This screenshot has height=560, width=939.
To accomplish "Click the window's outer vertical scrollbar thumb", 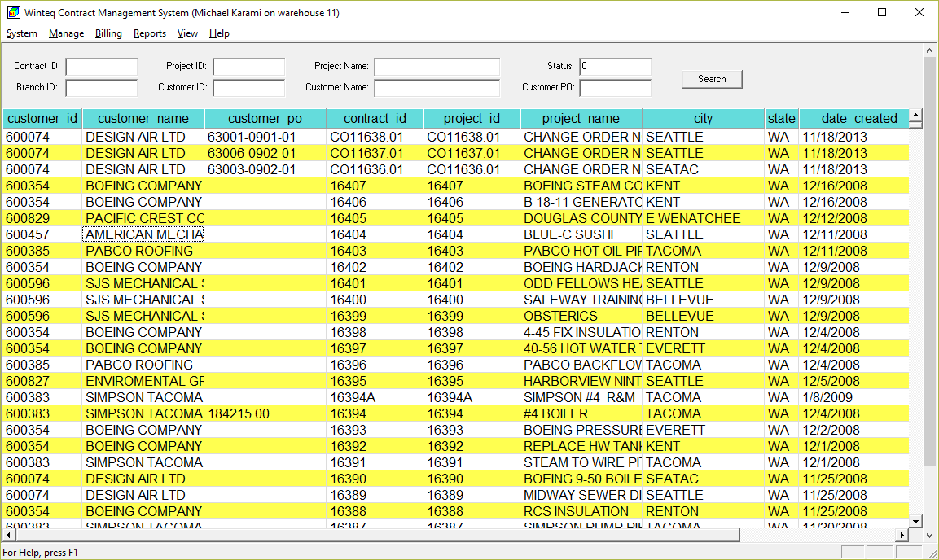I will (929, 262).
